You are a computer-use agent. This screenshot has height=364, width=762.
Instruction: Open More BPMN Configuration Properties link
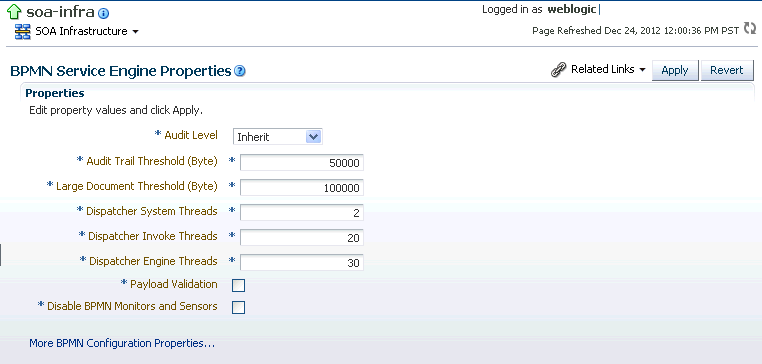[x=122, y=343]
